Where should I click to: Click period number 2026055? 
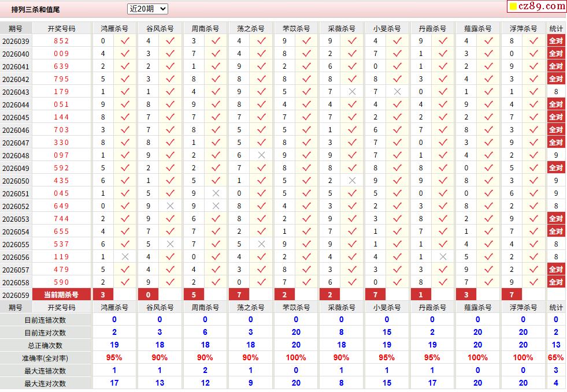click(x=16, y=245)
